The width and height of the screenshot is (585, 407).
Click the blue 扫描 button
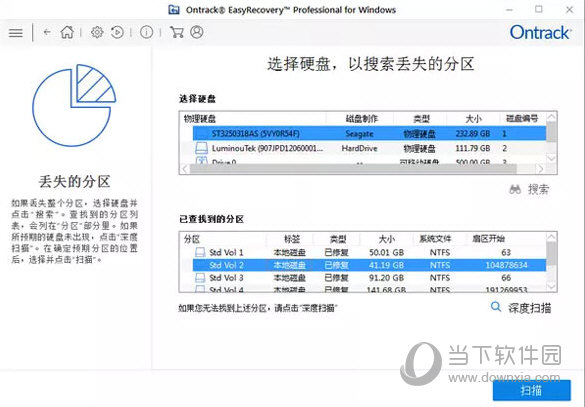coord(532,390)
